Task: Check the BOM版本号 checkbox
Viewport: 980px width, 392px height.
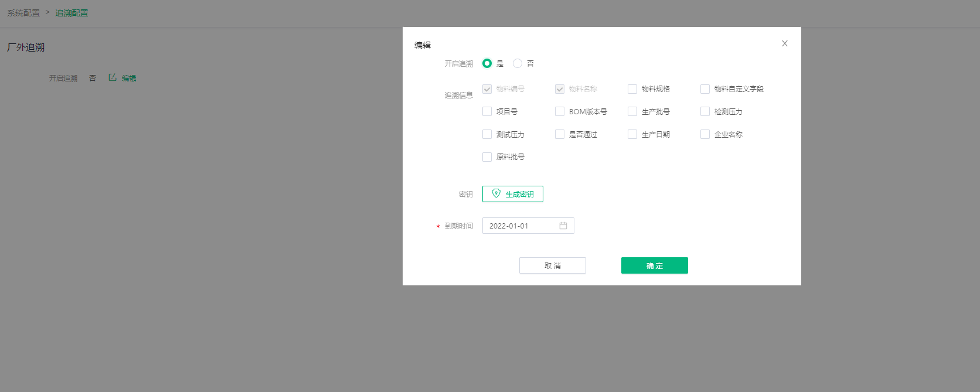Action: tap(560, 111)
